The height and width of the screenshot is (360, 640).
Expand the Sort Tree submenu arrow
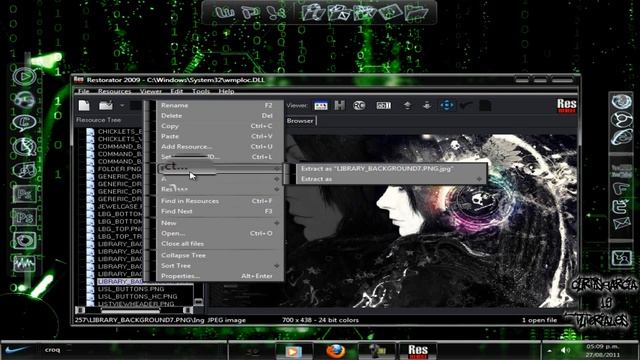pyautogui.click(x=277, y=266)
